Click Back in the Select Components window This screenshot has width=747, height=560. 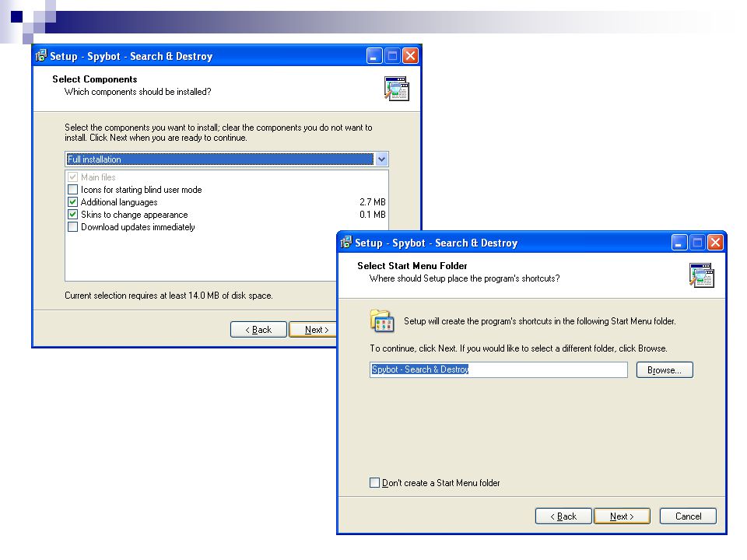(x=258, y=330)
